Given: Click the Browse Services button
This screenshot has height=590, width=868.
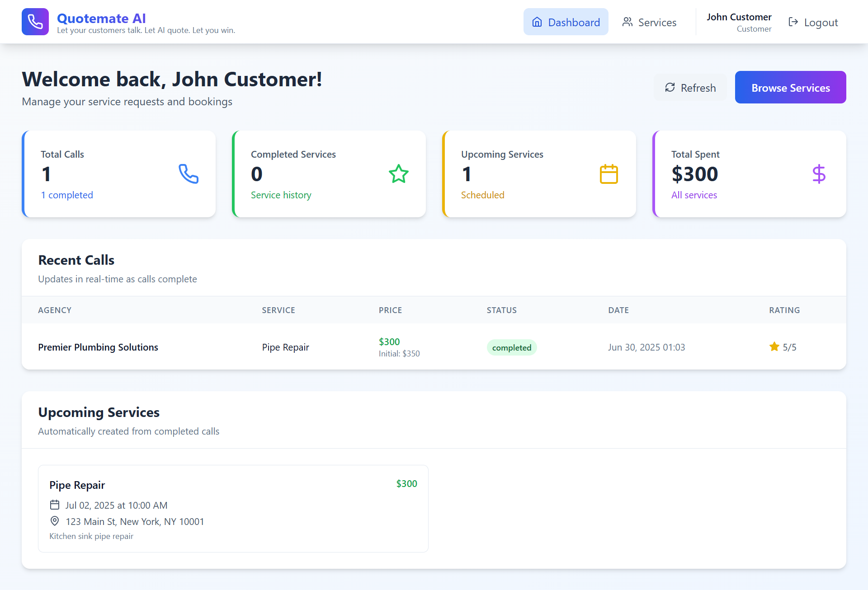Looking at the screenshot, I should pos(790,88).
